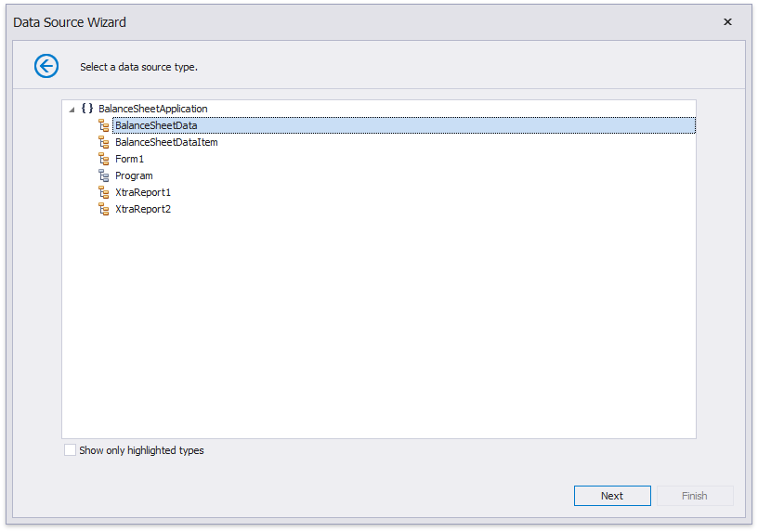This screenshot has height=532, width=758.
Task: Click the Finish button
Action: click(695, 496)
